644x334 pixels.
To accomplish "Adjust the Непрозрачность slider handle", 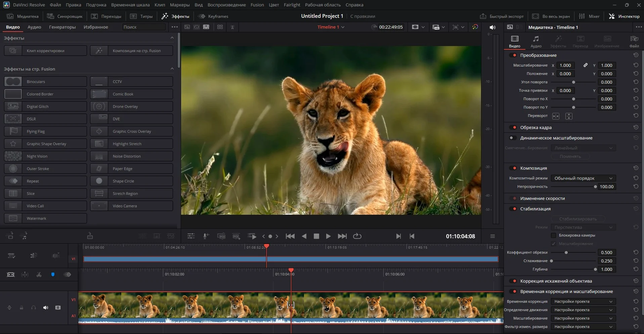I will pos(595,186).
